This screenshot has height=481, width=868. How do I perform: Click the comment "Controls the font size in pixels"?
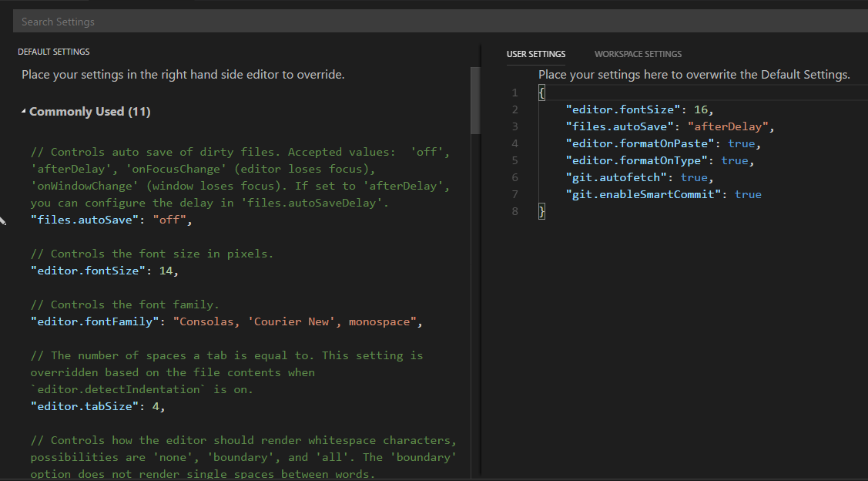152,254
